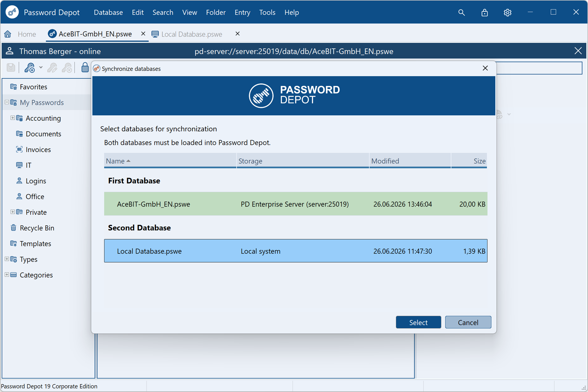
Task: Click the Logins person icon
Action: tap(19, 181)
